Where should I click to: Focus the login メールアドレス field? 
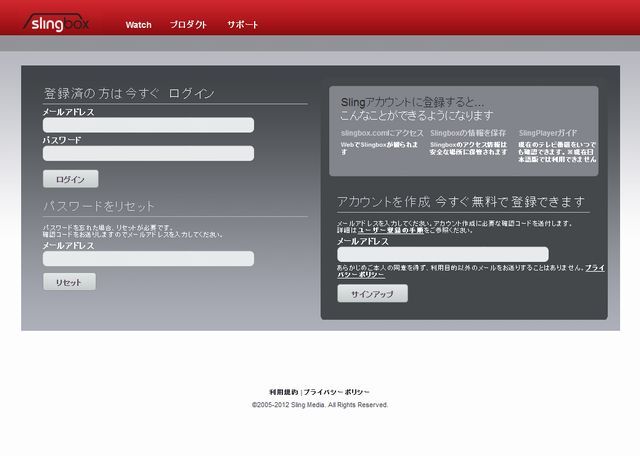148,125
